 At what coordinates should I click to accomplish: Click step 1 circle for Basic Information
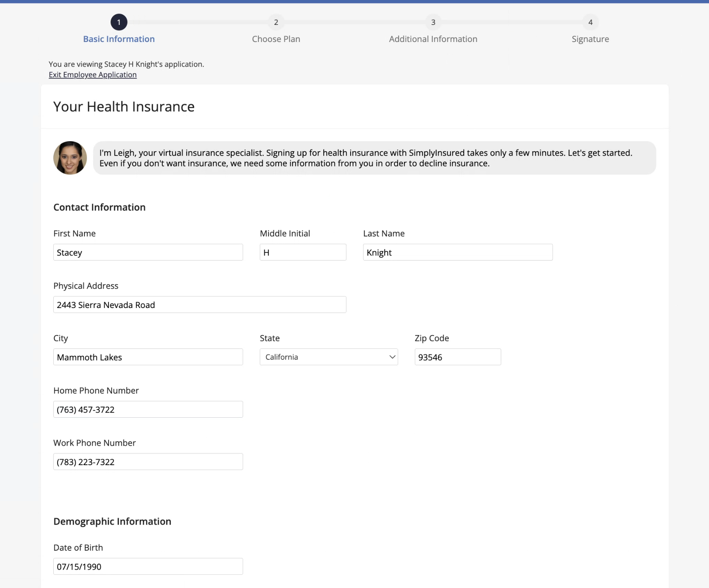119,22
